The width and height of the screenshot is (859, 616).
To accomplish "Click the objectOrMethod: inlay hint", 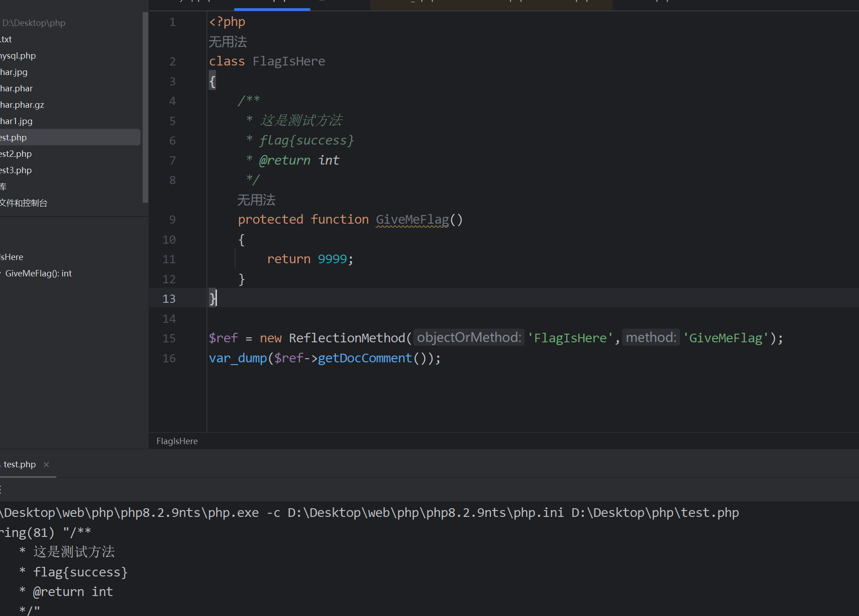I will tap(469, 337).
